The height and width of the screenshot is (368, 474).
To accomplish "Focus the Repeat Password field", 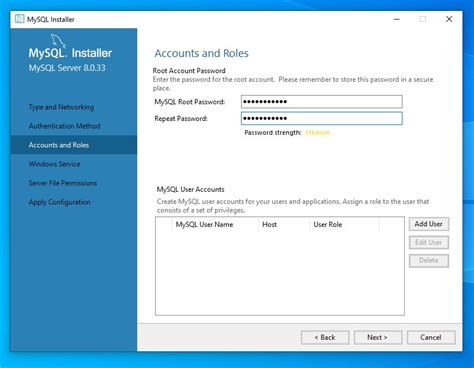I will (x=322, y=118).
